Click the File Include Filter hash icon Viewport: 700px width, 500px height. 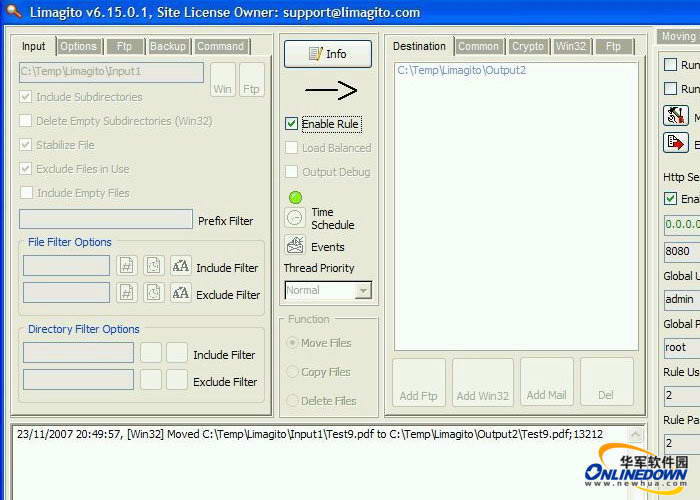[127, 266]
